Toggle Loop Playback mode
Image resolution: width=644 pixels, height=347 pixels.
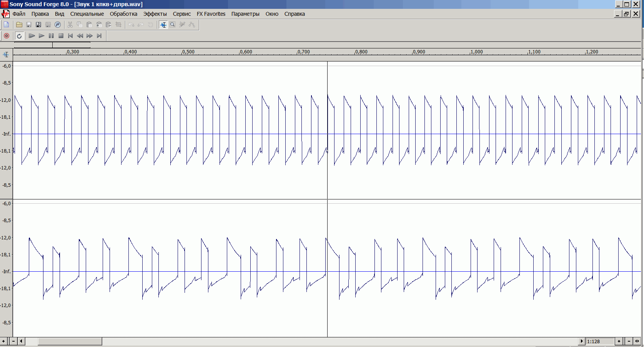[x=19, y=36]
